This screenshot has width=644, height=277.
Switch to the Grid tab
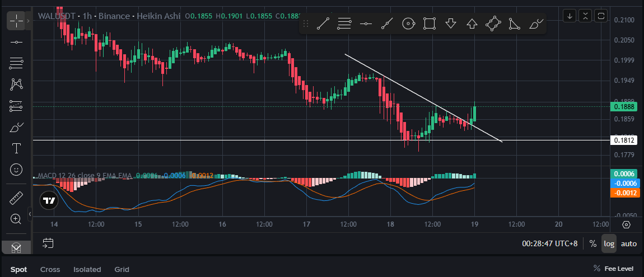pos(122,269)
